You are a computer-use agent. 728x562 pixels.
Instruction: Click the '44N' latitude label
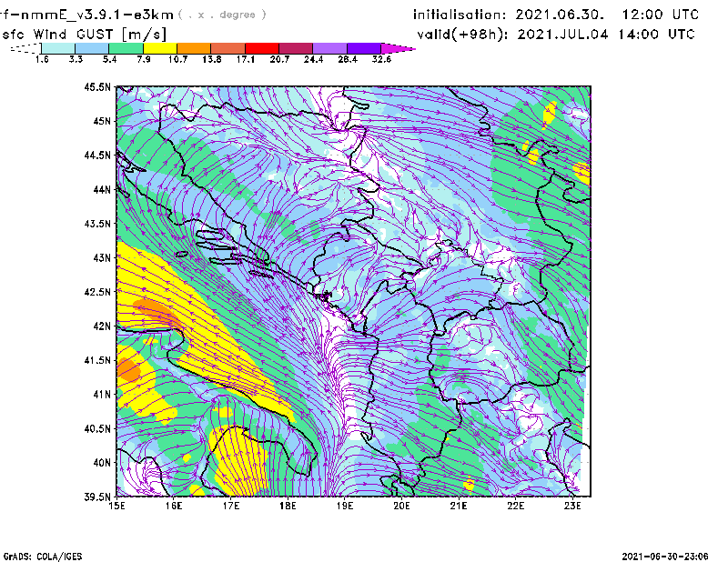point(102,189)
